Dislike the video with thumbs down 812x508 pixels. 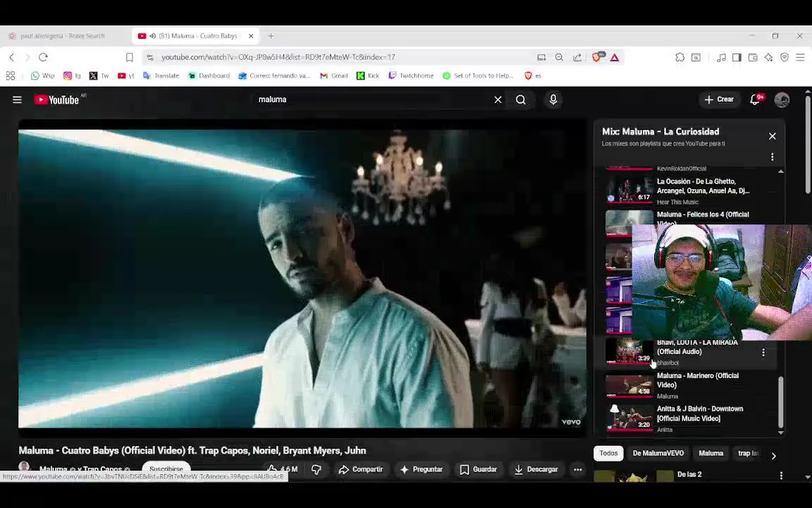(316, 469)
